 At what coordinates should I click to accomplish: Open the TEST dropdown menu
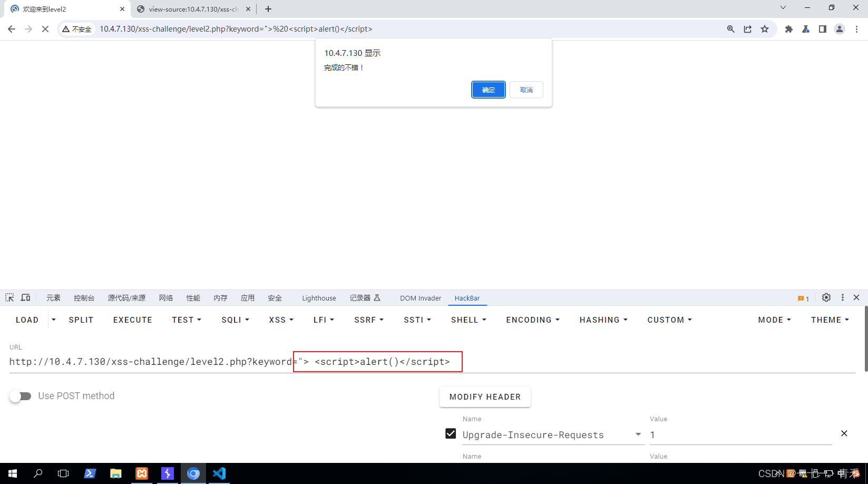[x=187, y=320]
